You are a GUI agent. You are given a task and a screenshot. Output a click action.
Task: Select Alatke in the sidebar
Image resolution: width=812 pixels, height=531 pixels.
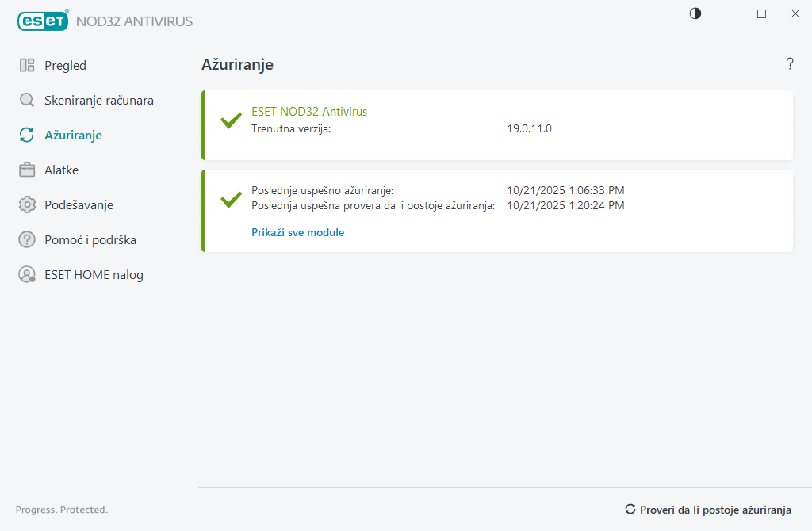(61, 170)
